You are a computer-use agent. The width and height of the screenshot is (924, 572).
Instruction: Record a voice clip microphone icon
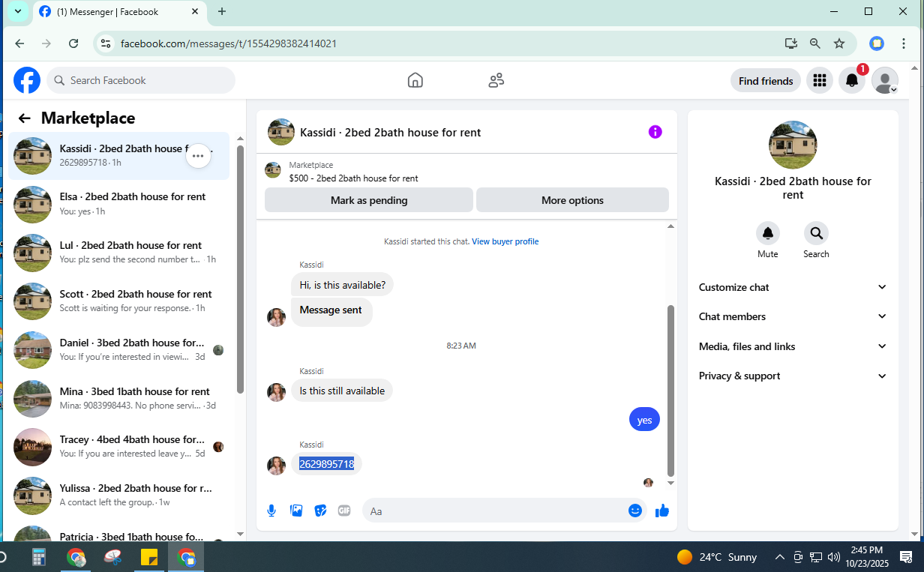pos(271,511)
